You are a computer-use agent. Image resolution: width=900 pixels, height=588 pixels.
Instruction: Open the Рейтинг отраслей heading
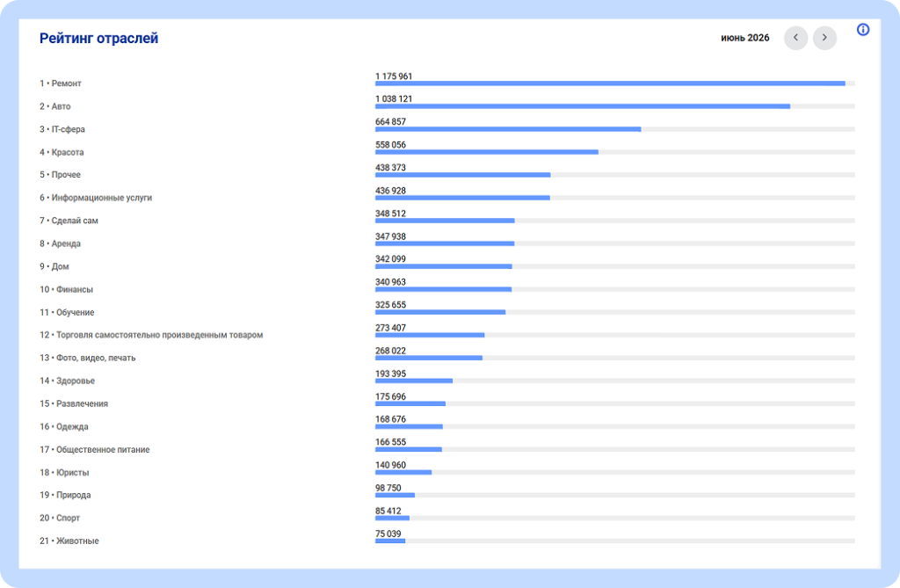98,39
